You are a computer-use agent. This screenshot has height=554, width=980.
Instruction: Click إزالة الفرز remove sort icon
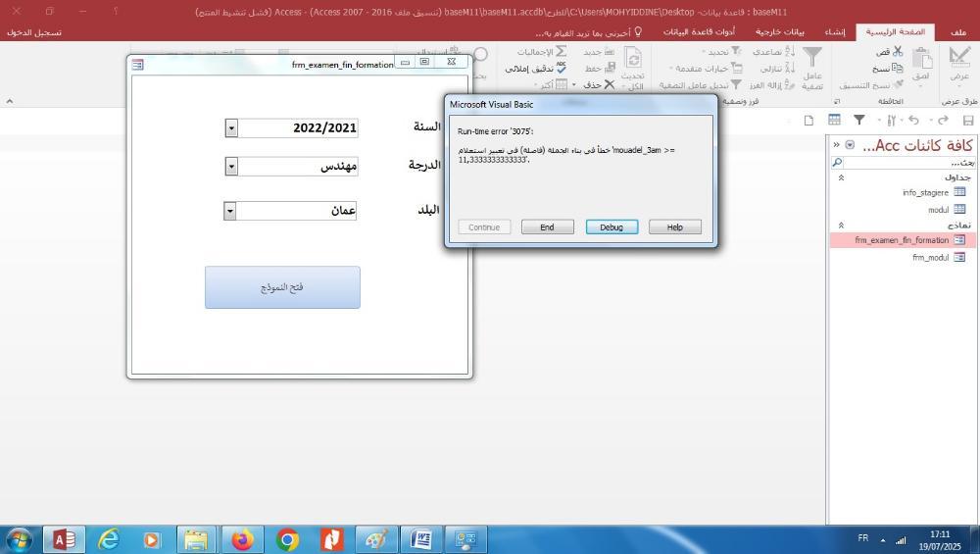coord(789,84)
